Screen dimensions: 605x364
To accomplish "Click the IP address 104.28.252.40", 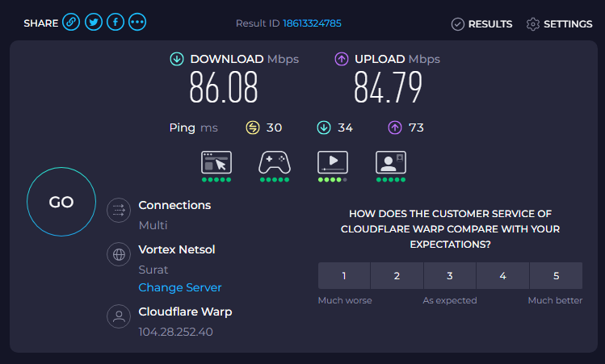I will coord(175,332).
